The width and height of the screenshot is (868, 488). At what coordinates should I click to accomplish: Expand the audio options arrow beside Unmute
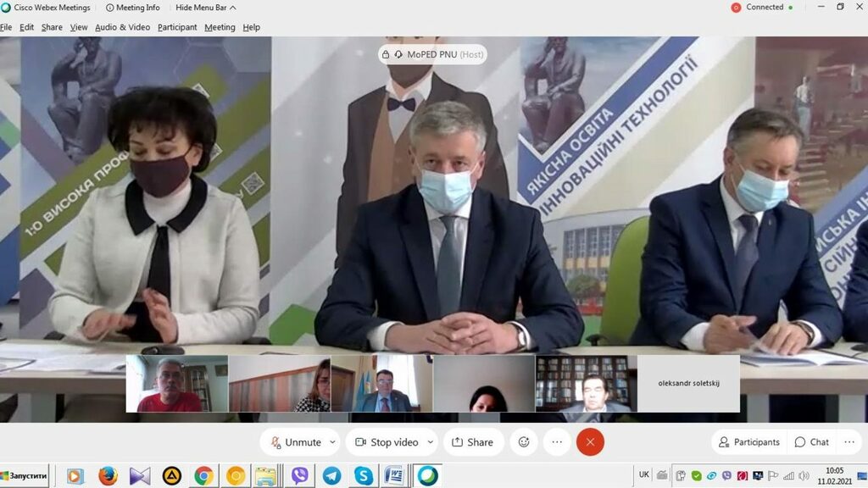click(x=332, y=442)
